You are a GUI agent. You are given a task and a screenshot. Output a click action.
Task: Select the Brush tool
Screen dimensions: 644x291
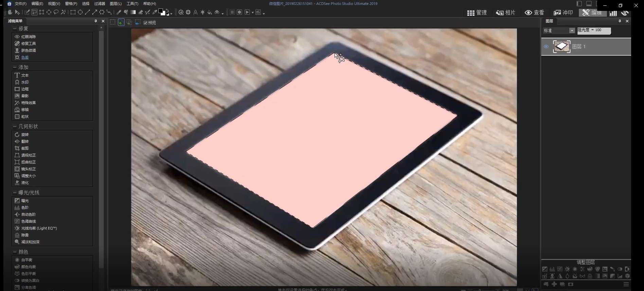tap(119, 12)
